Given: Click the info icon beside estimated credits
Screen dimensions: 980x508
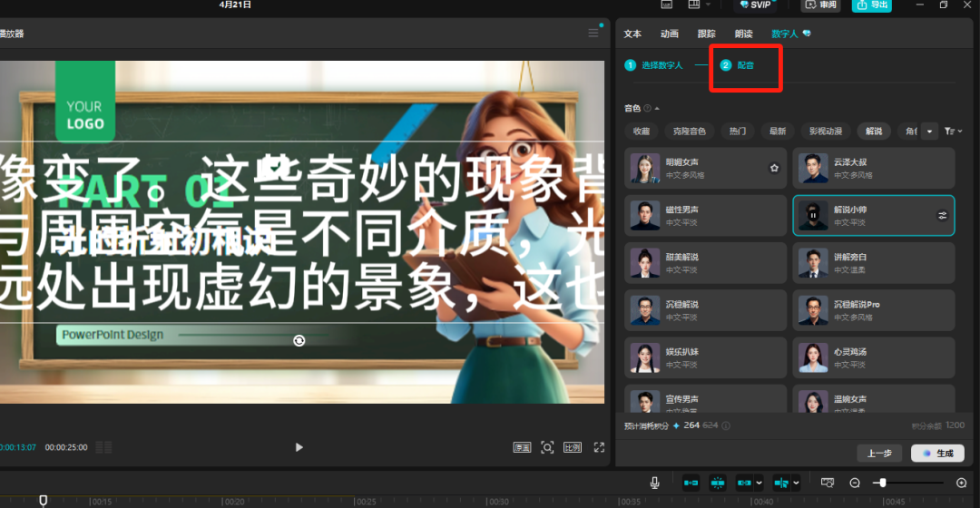Looking at the screenshot, I should click(x=726, y=425).
